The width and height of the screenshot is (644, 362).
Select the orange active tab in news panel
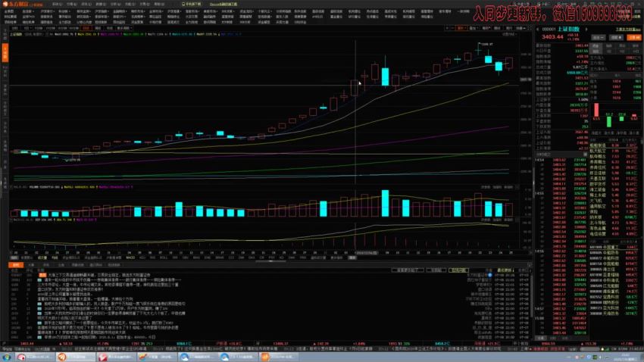tap(16, 265)
